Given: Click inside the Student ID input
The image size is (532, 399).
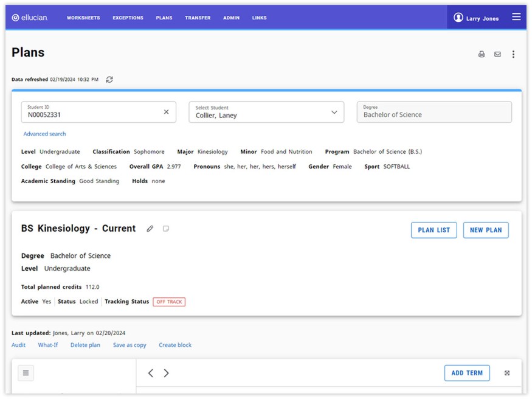Looking at the screenshot, I should click(91, 112).
